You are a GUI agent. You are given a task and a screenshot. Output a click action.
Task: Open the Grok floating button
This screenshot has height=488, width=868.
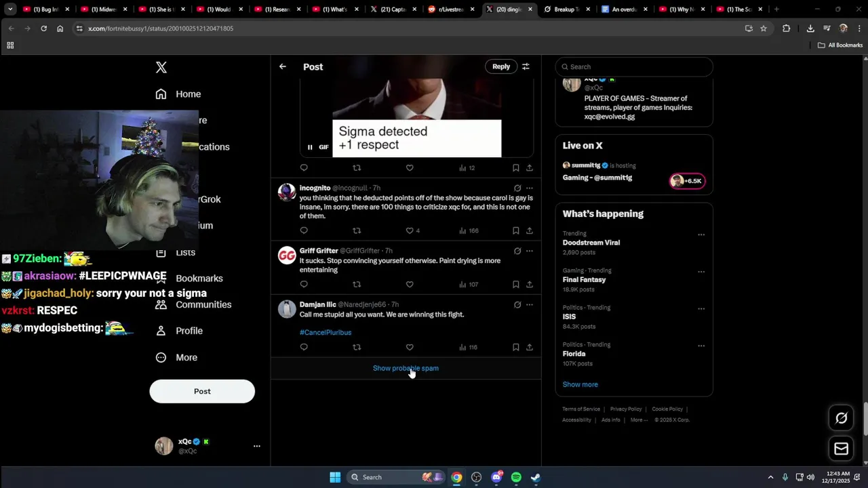pyautogui.click(x=842, y=418)
